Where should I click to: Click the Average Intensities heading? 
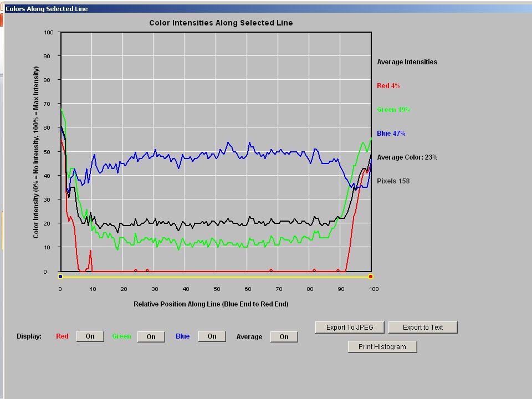(407, 62)
